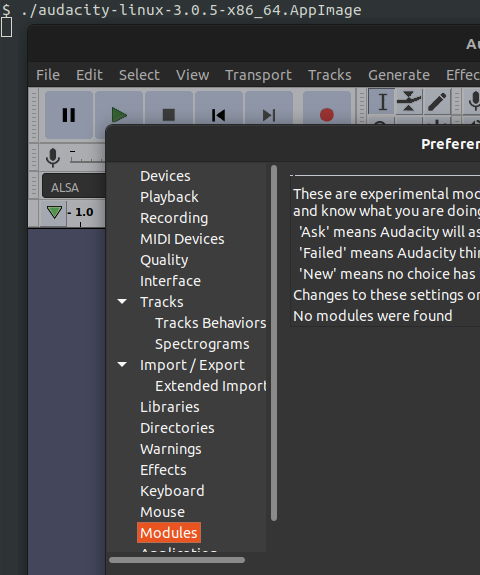Open the Edit menu
The height and width of the screenshot is (575, 480).
(x=89, y=75)
